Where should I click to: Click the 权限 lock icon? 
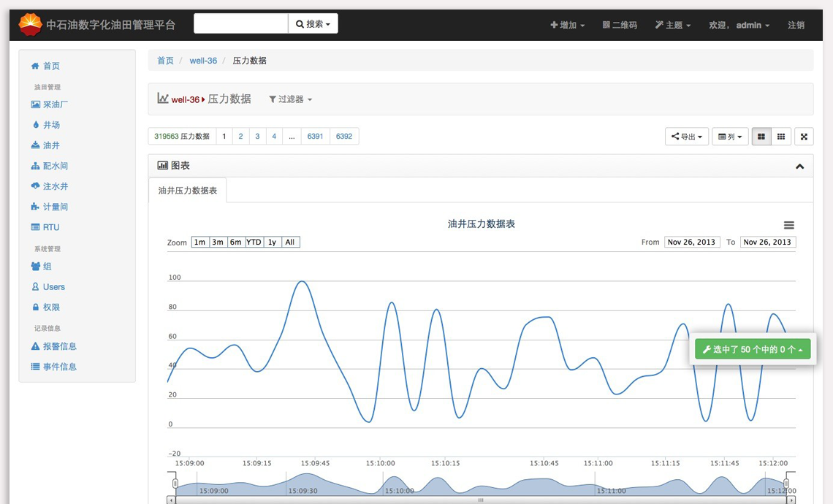click(x=35, y=308)
